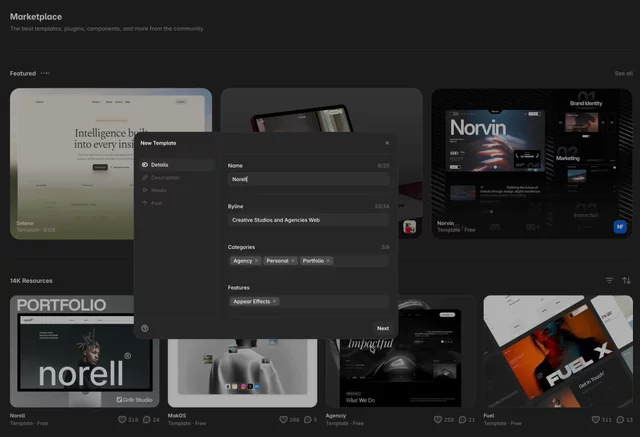
Task: Click the Norell template title text
Action: (18, 416)
